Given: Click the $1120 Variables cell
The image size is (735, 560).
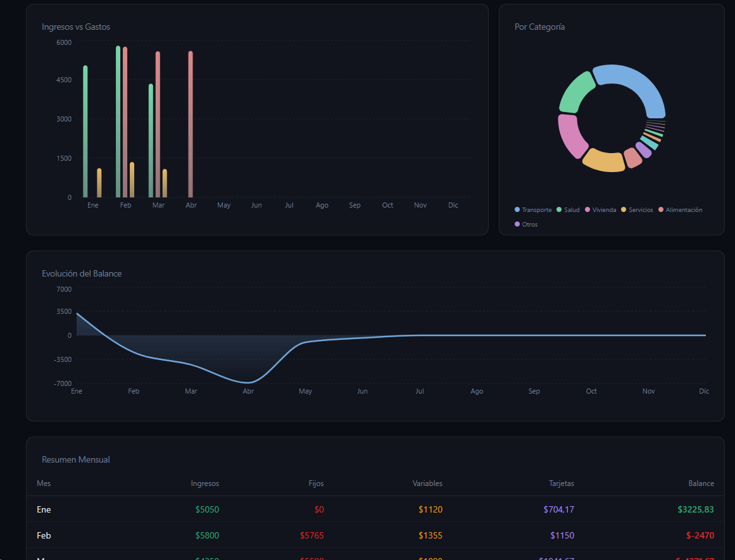Looking at the screenshot, I should 430,509.
